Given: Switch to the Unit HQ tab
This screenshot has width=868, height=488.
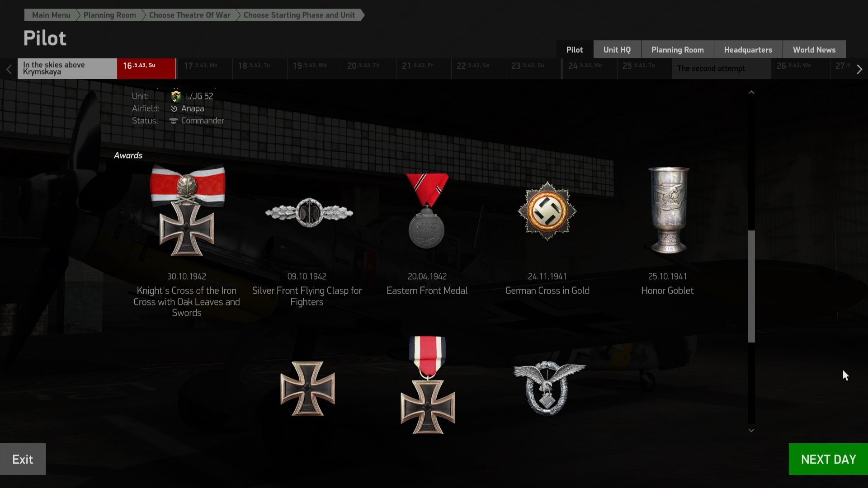Looking at the screenshot, I should (x=617, y=50).
